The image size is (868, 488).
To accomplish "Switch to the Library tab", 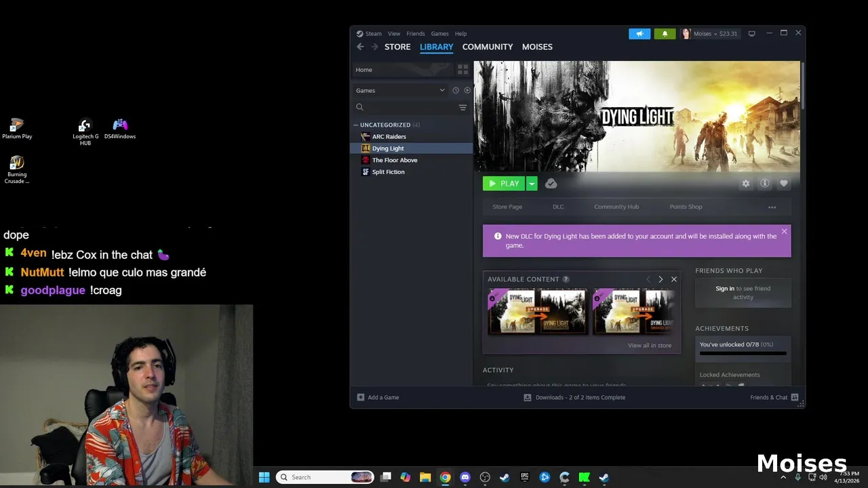I will tap(436, 47).
